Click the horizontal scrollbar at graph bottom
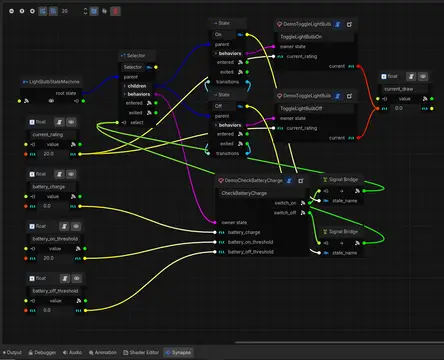 coord(339,342)
